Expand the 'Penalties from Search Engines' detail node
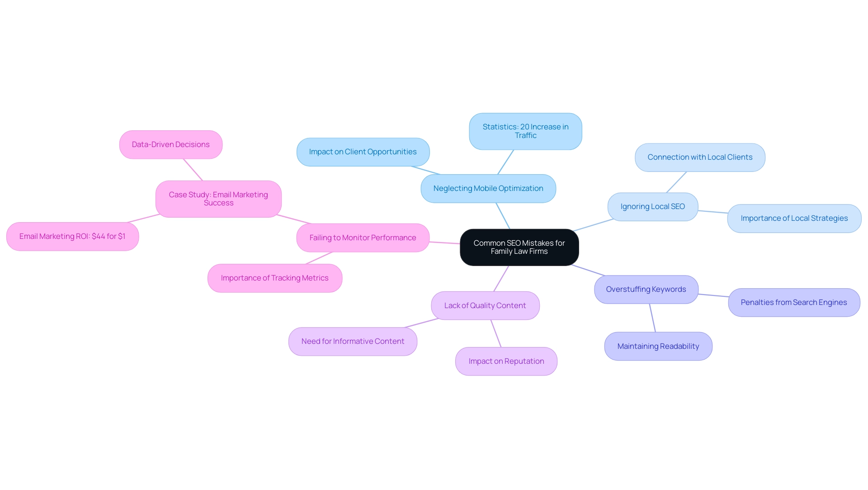 pos(793,302)
